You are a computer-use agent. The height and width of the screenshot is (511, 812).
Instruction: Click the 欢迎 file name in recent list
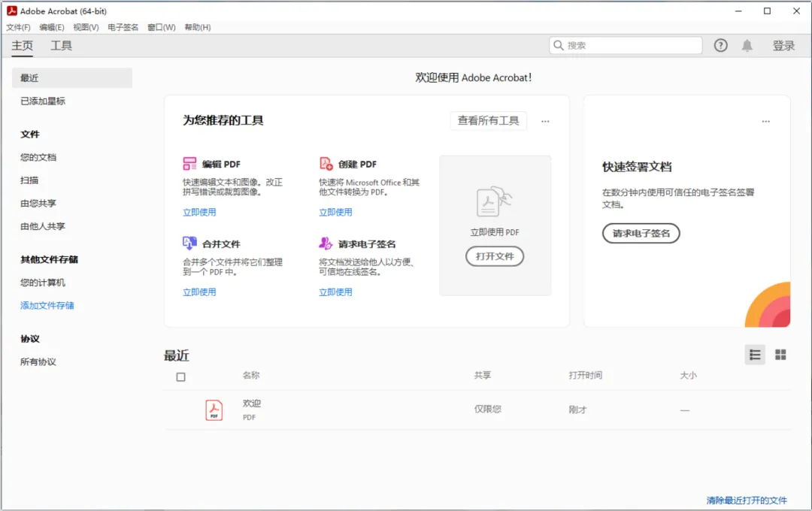point(252,404)
